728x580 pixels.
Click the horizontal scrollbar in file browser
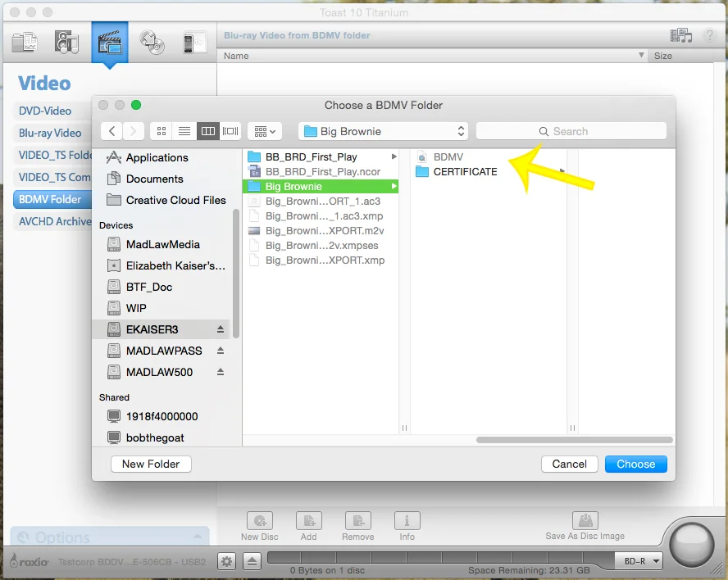point(575,440)
